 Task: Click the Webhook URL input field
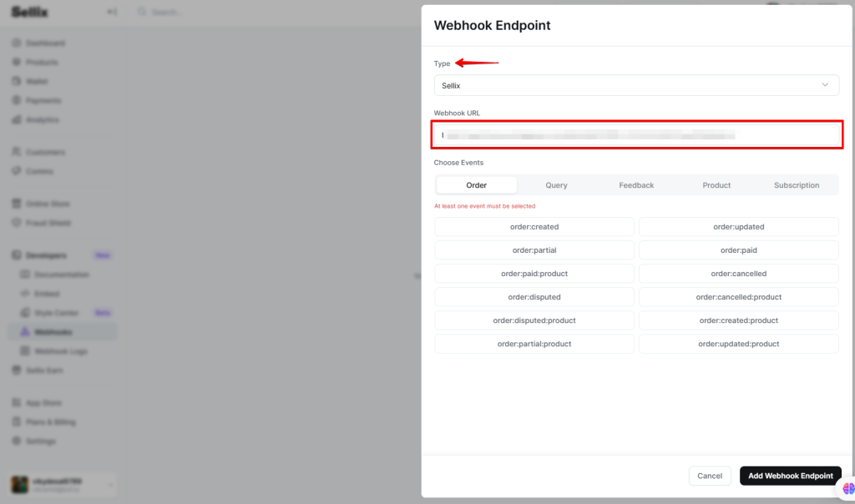click(636, 134)
